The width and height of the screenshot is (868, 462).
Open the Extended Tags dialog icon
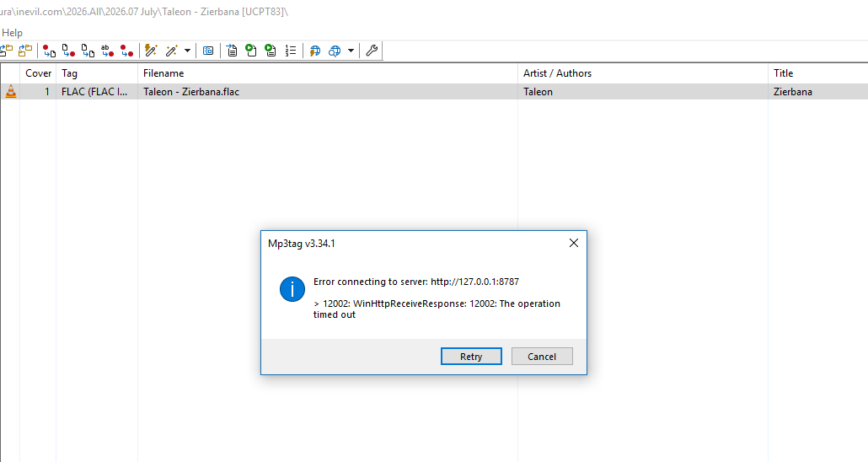pyautogui.click(x=208, y=51)
